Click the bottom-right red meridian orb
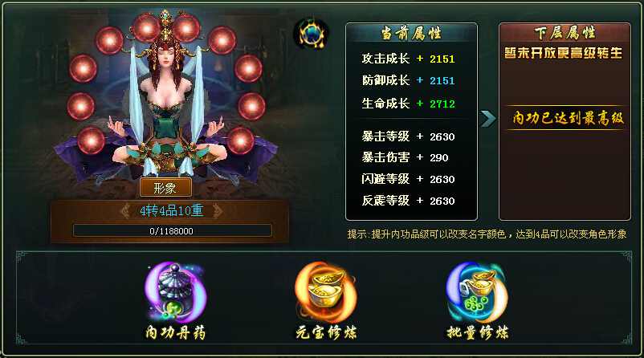The image size is (644, 358). tap(240, 140)
